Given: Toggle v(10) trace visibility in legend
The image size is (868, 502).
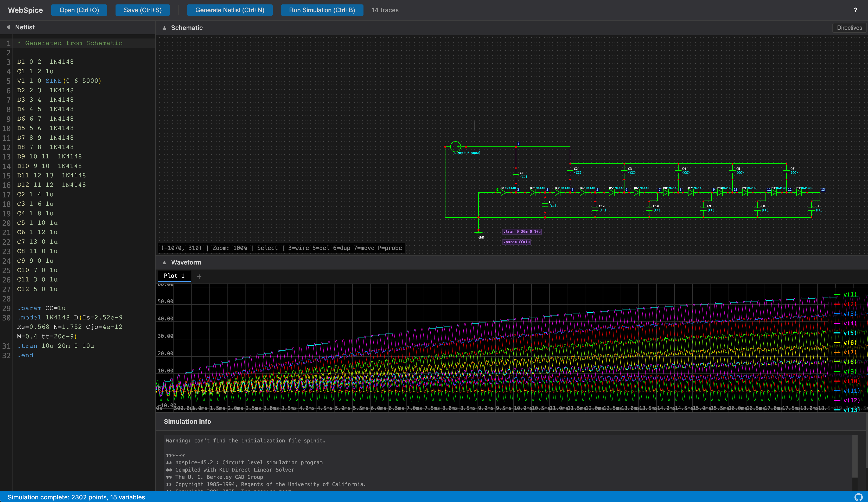Looking at the screenshot, I should click(x=847, y=381).
